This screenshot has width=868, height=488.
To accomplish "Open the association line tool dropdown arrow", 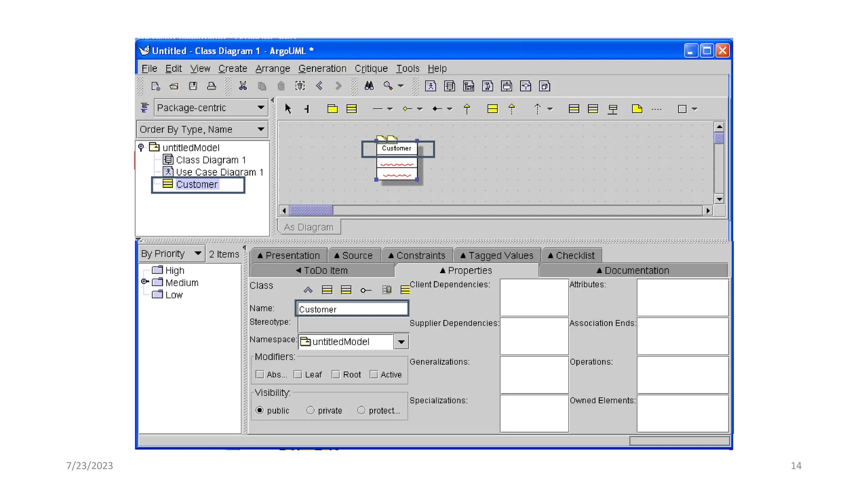I will click(390, 109).
